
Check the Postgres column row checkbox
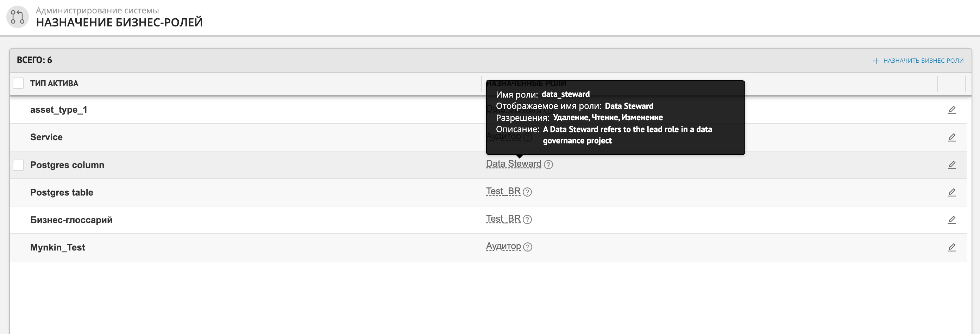[18, 165]
